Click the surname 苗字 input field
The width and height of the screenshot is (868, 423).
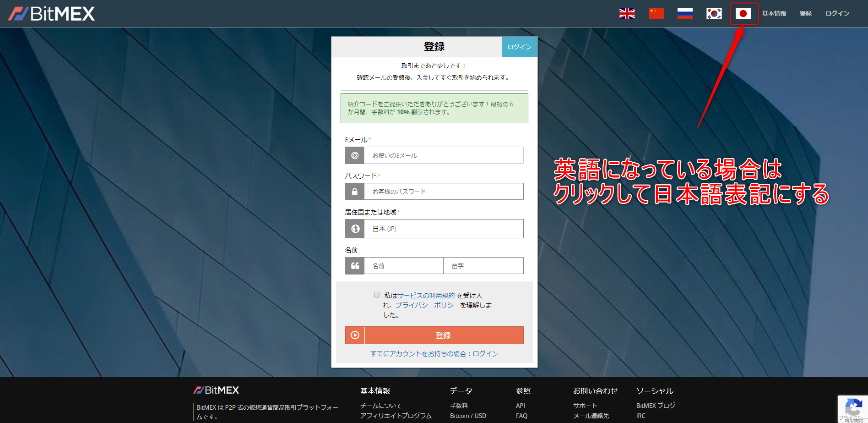click(483, 266)
